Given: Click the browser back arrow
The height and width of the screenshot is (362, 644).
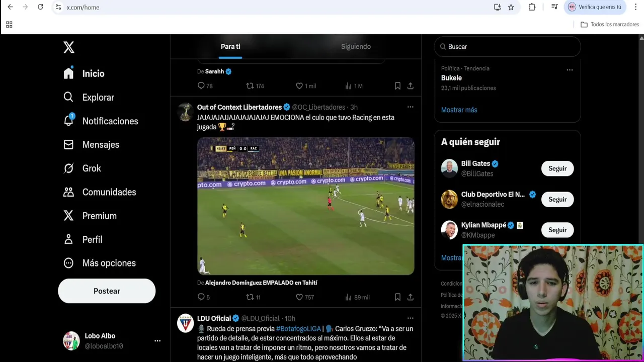Looking at the screenshot, I should pos(10,7).
